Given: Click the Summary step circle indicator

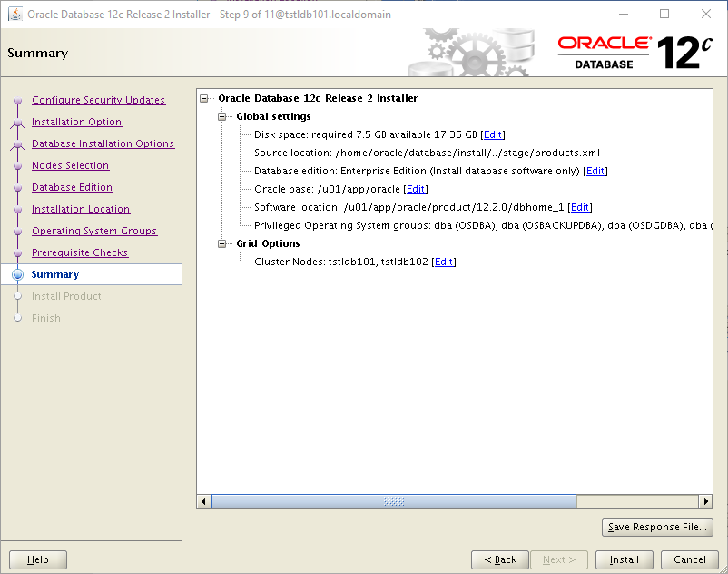Looking at the screenshot, I should coord(17,274).
